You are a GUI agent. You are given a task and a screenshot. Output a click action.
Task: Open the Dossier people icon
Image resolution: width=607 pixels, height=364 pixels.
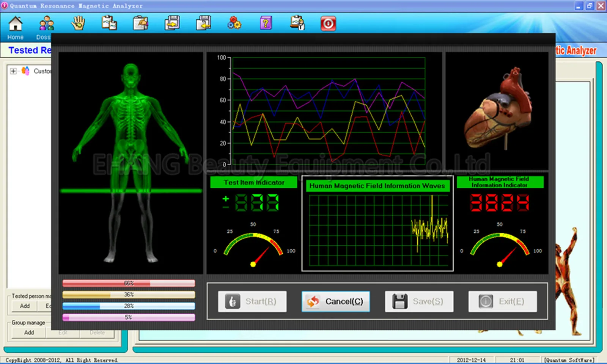click(46, 24)
